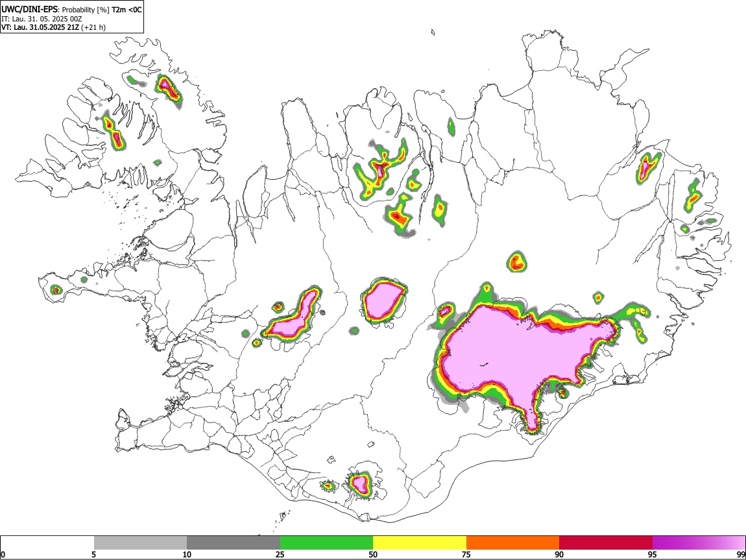Click the '90' label under the legend
The height and width of the screenshot is (560, 746).
pos(559,554)
